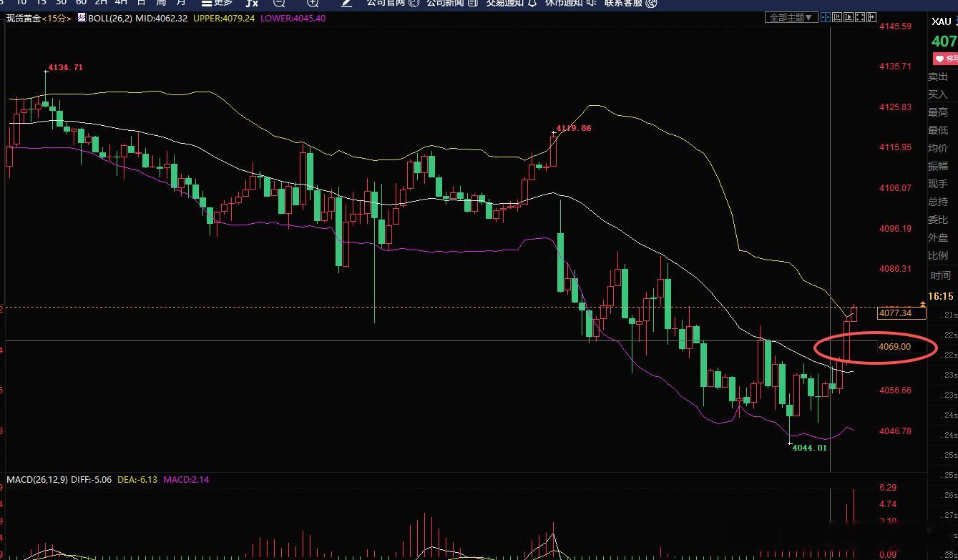Viewport: 958px width, 560px height.
Task: Click the 最低 low row label
Action: [x=938, y=130]
